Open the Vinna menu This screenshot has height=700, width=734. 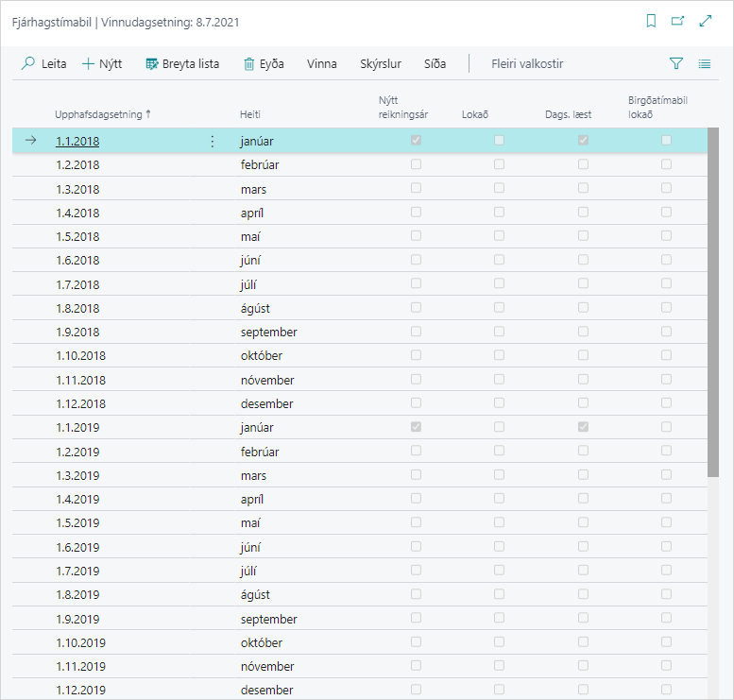pyautogui.click(x=322, y=64)
